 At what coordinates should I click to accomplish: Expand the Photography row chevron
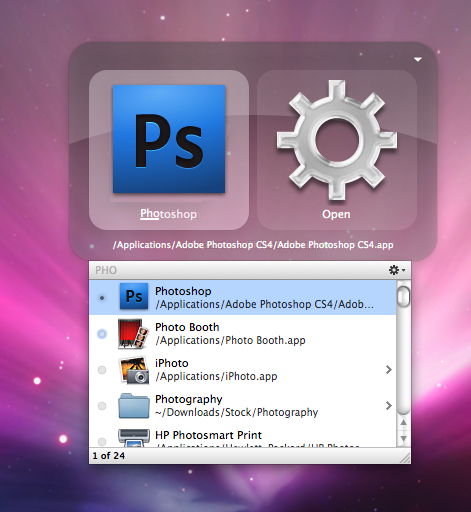388,405
